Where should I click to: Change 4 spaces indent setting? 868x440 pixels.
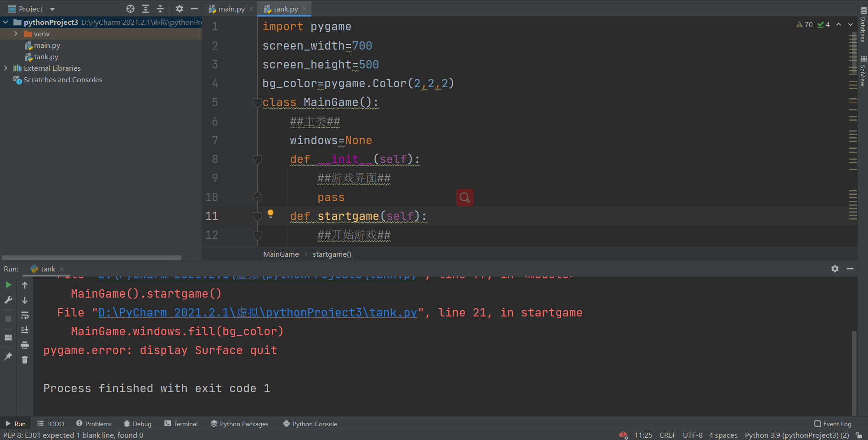coord(723,435)
